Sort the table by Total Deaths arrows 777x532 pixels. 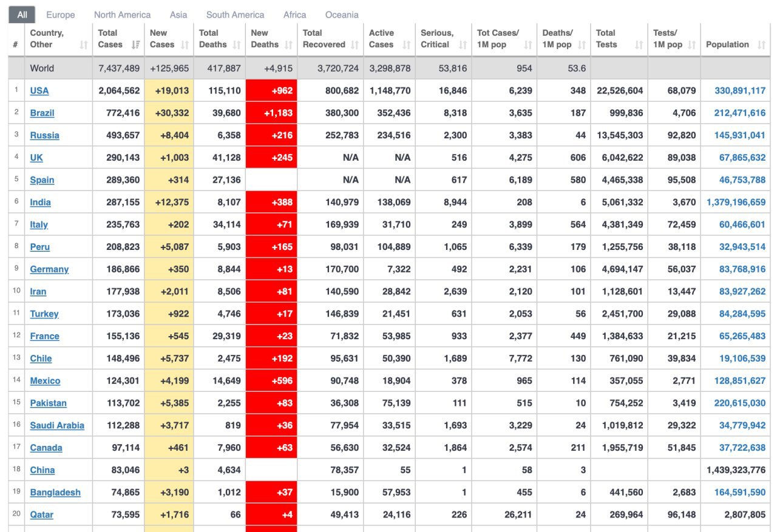pos(237,45)
